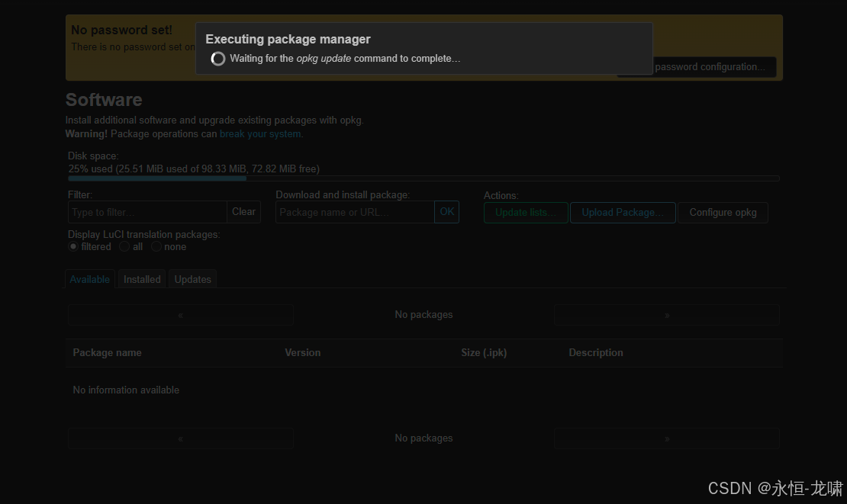The image size is (847, 504).
Task: Click the 'Description' column header
Action: (596, 353)
